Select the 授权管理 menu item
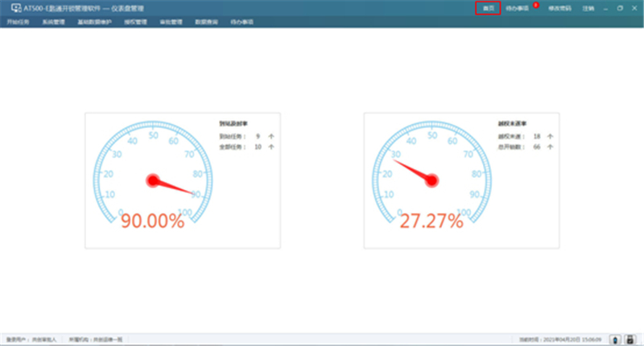The height and width of the screenshot is (346, 644). pos(135,23)
